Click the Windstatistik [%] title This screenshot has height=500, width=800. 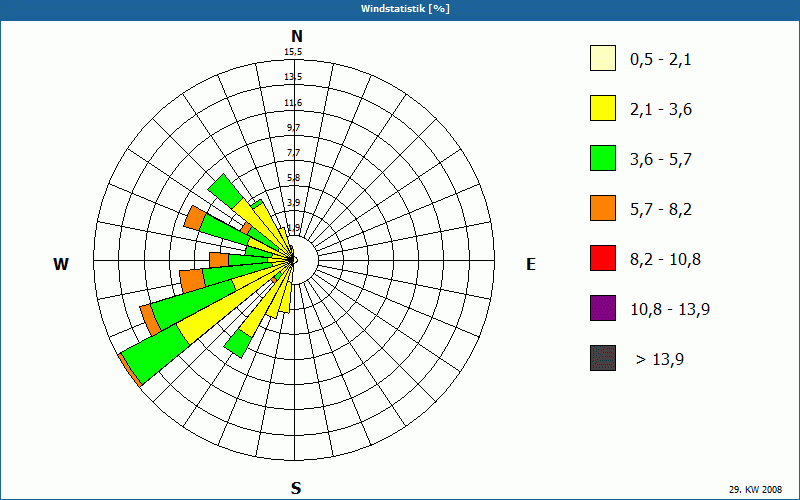click(405, 9)
